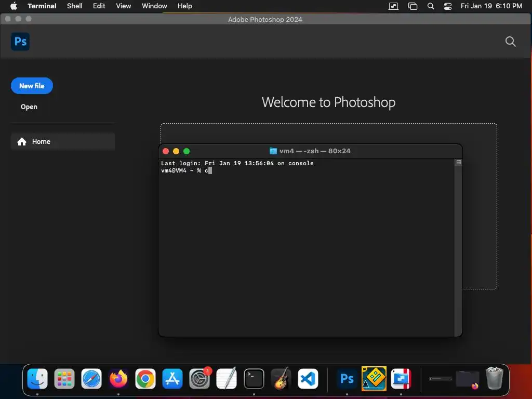Screen dimensions: 532x399
Task: Launch Safari from the Dock
Action: click(x=91, y=379)
